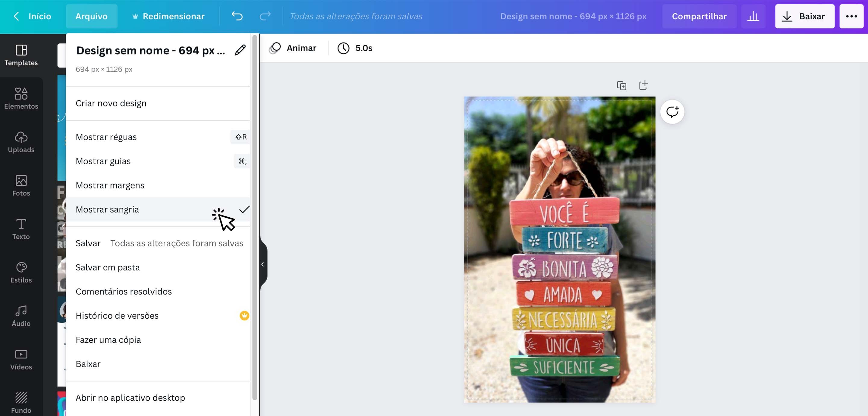Open the Arquivo menu
Image resolution: width=868 pixels, height=416 pixels.
91,16
